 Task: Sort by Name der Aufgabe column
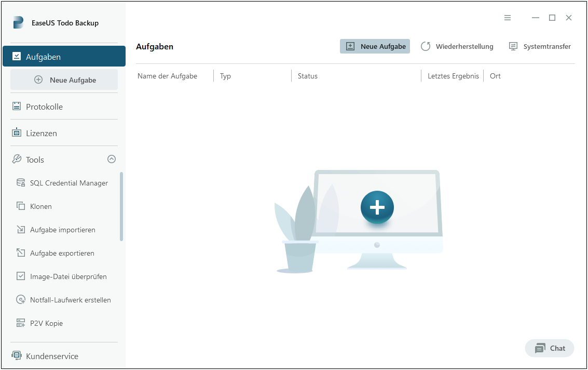click(167, 76)
